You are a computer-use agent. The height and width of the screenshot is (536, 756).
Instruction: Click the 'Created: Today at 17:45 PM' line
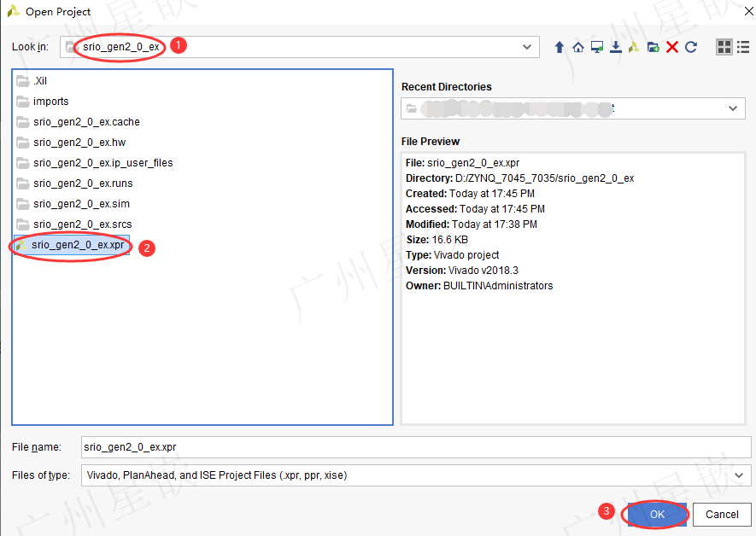(470, 194)
